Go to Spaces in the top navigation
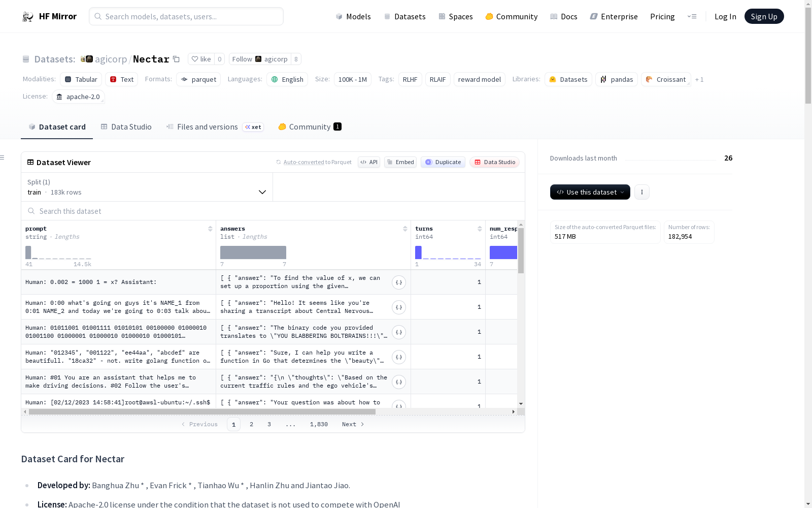The width and height of the screenshot is (812, 508). point(455,17)
